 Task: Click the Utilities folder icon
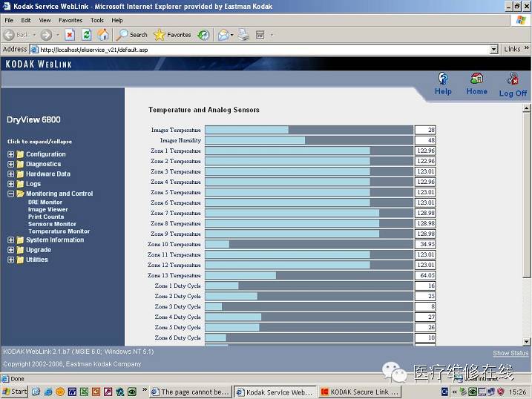[x=20, y=260]
